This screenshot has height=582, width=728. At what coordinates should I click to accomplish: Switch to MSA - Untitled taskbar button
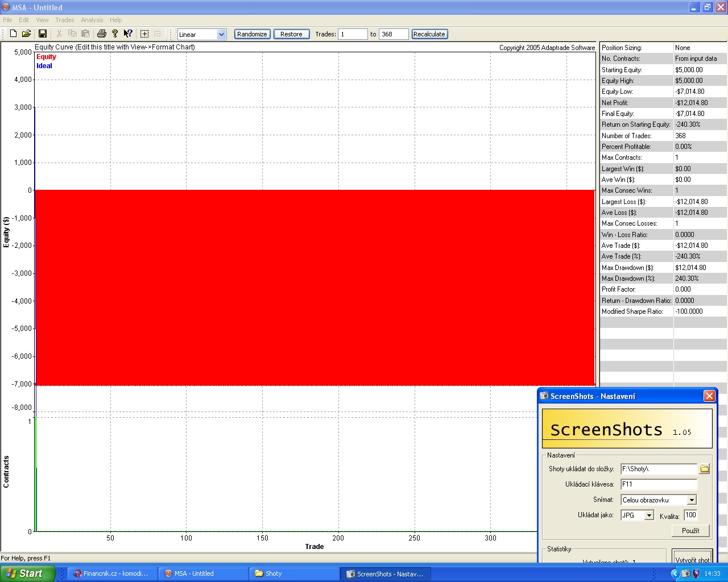coord(203,573)
